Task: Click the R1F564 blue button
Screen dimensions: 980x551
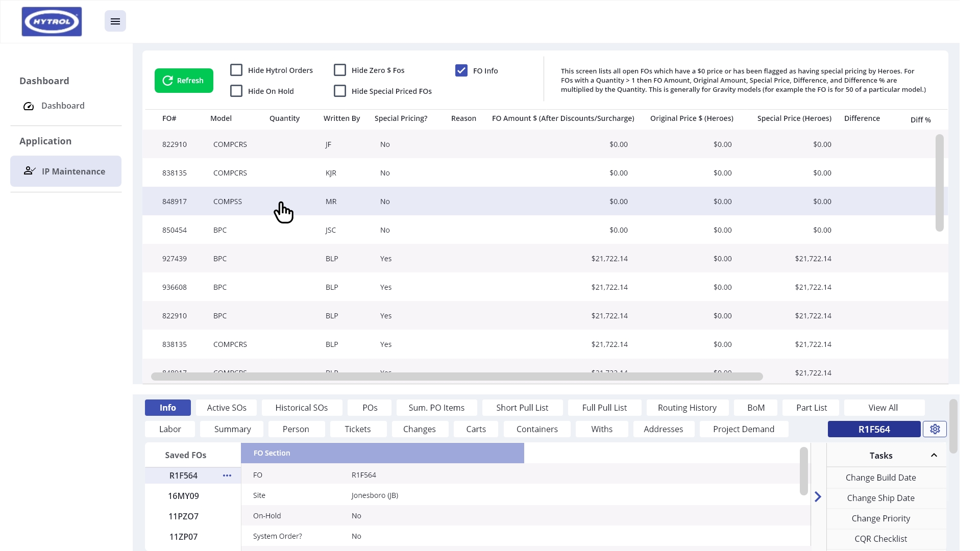Action: click(x=874, y=429)
